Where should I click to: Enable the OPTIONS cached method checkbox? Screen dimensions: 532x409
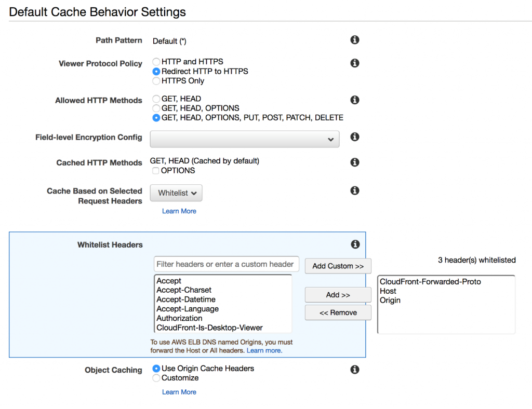pyautogui.click(x=156, y=171)
